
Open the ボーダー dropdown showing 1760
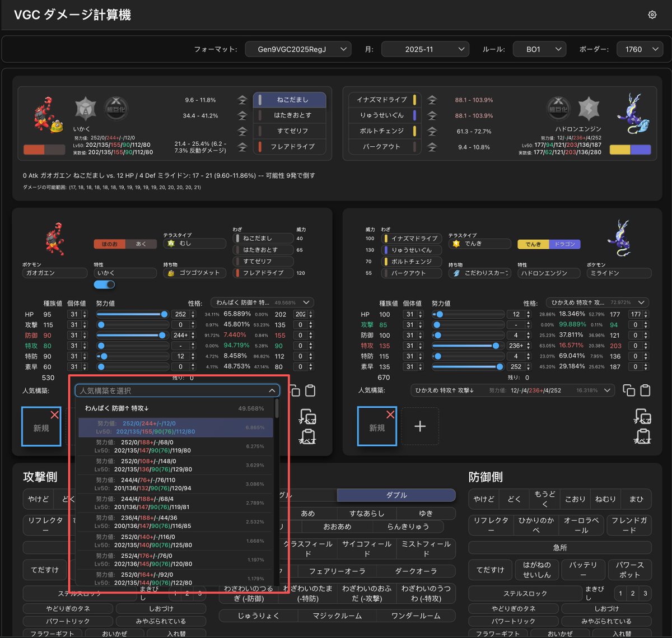click(x=640, y=49)
